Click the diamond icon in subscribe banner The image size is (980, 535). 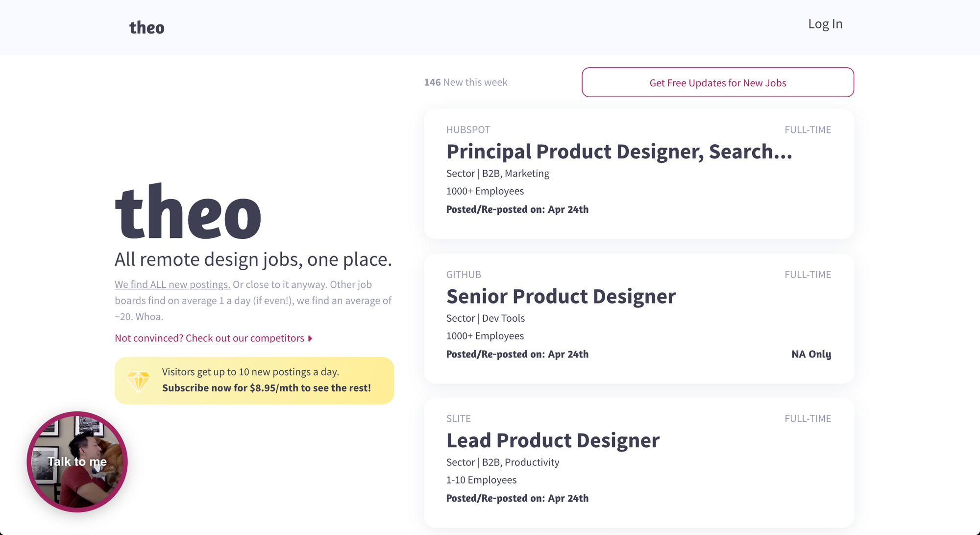[138, 381]
